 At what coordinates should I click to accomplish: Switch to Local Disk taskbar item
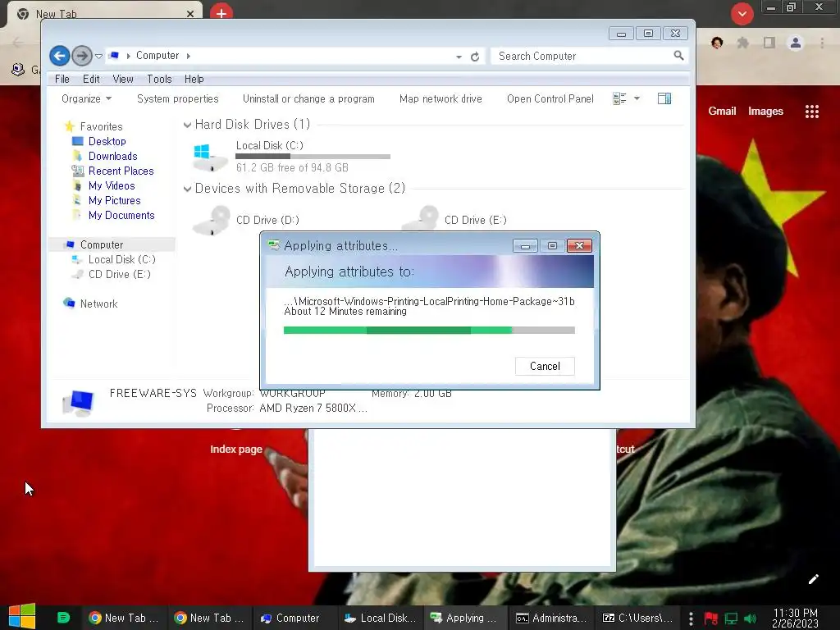coord(381,618)
